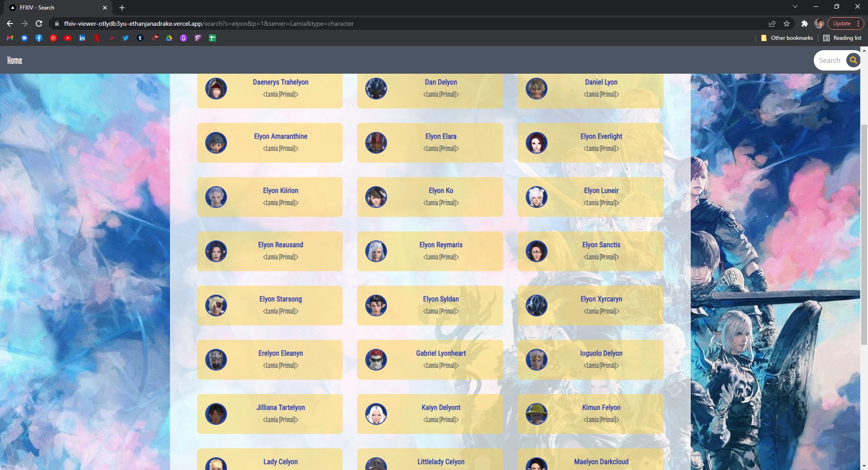Open the LinkedIn bookmark icon
Image resolution: width=868 pixels, height=470 pixels.
pyautogui.click(x=82, y=38)
